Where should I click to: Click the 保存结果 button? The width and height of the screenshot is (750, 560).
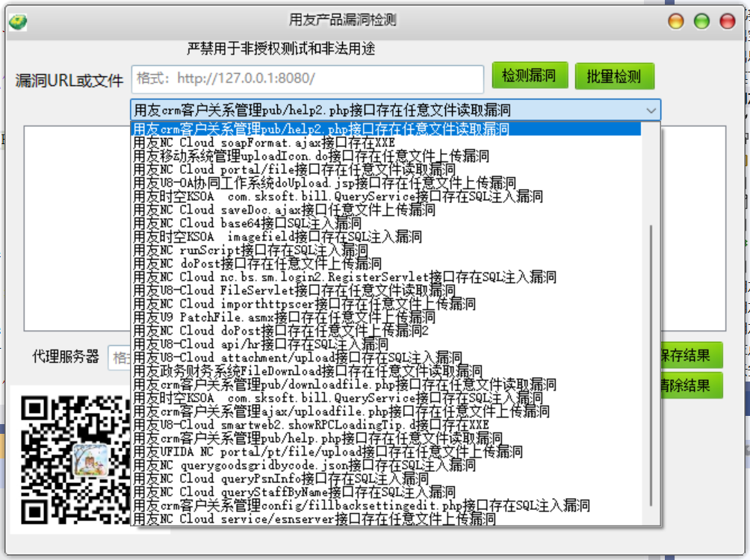[x=692, y=355]
